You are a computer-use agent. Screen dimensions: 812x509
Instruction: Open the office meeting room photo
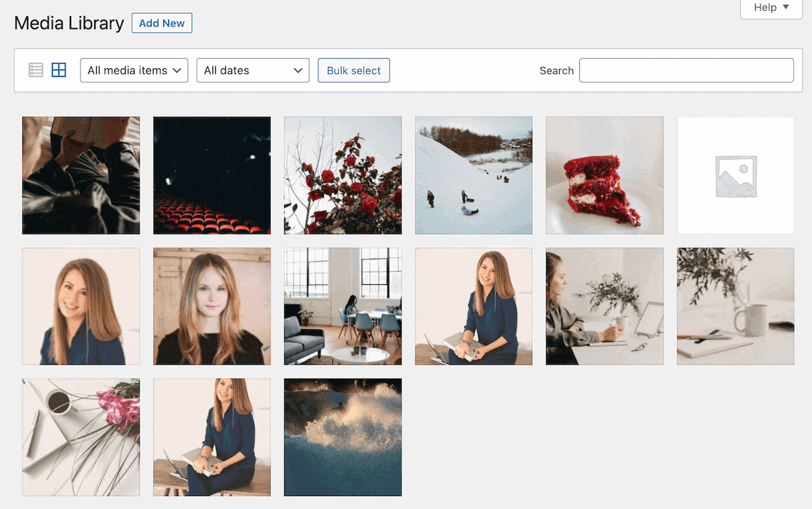coord(342,306)
